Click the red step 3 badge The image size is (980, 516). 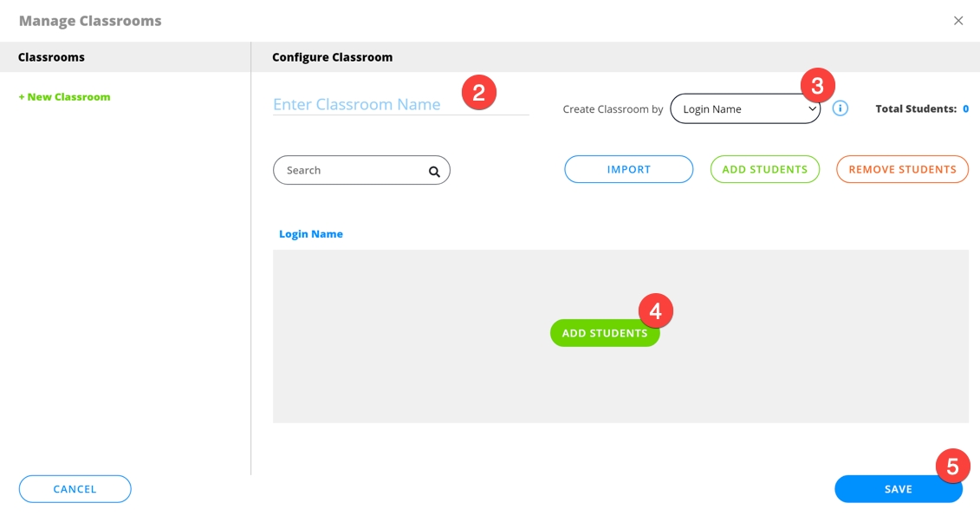(817, 86)
